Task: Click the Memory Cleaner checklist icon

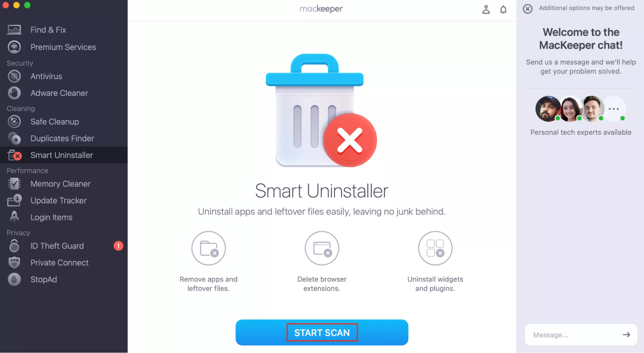Action: (x=14, y=184)
